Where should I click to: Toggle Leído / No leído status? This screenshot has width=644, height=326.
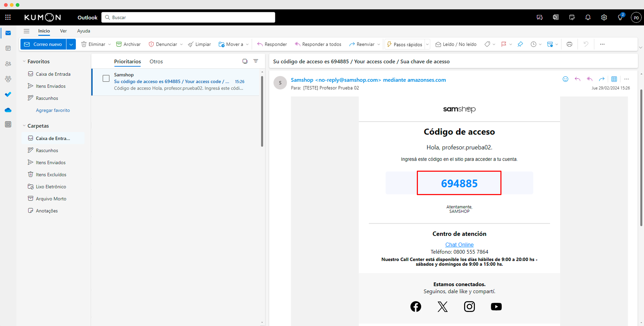coord(456,44)
